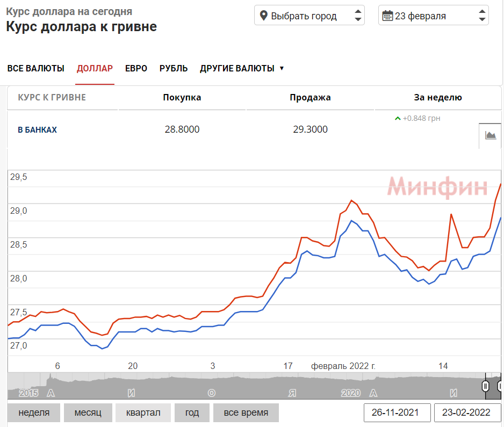Viewport: 504px width, 427px height.
Task: Click the 26-11-2021 start date field
Action: [x=397, y=412]
